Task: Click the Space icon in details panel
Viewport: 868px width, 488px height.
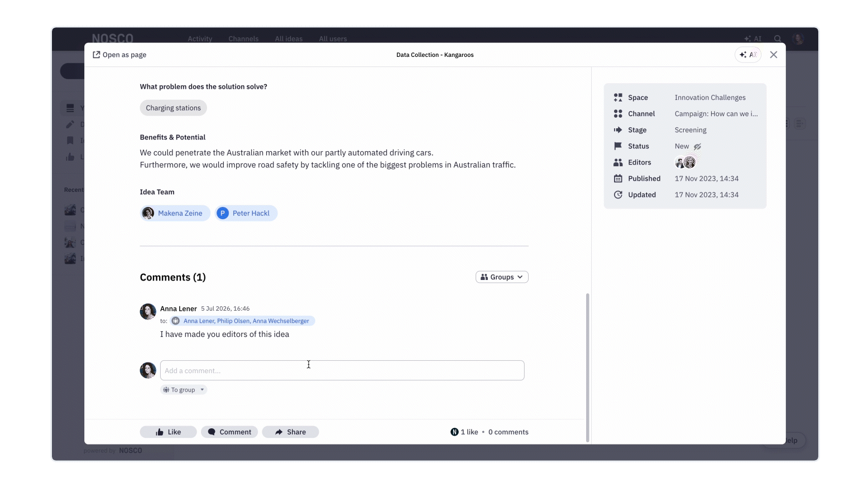Action: click(618, 98)
